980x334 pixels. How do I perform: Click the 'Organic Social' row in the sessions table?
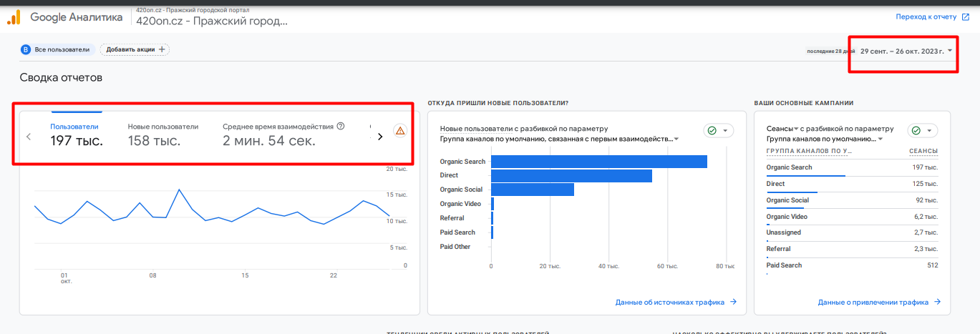(x=852, y=200)
